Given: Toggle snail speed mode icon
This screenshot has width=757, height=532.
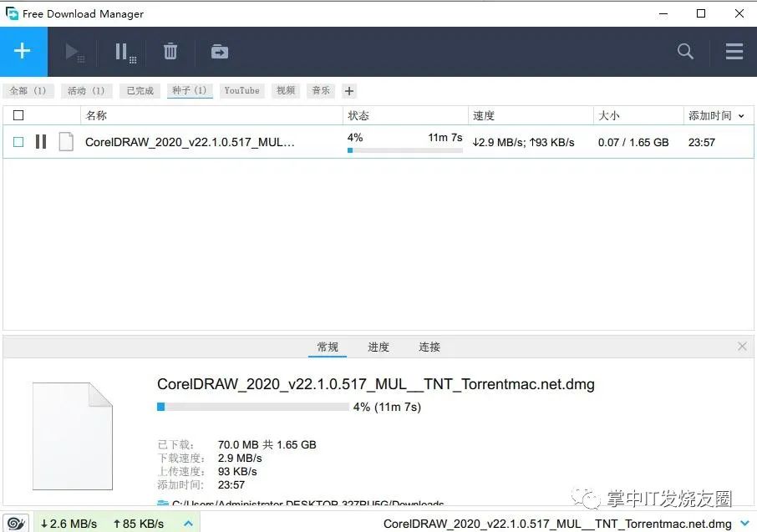Looking at the screenshot, I should 16,524.
